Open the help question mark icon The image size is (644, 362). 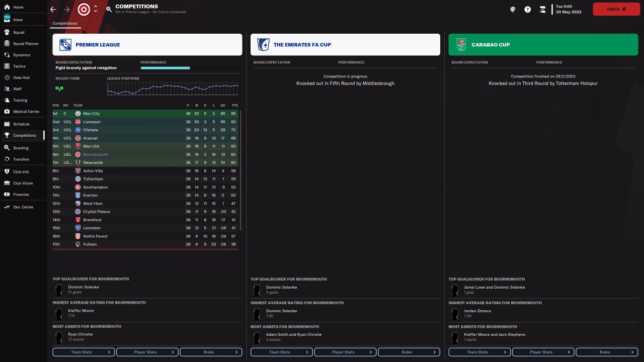(x=527, y=10)
